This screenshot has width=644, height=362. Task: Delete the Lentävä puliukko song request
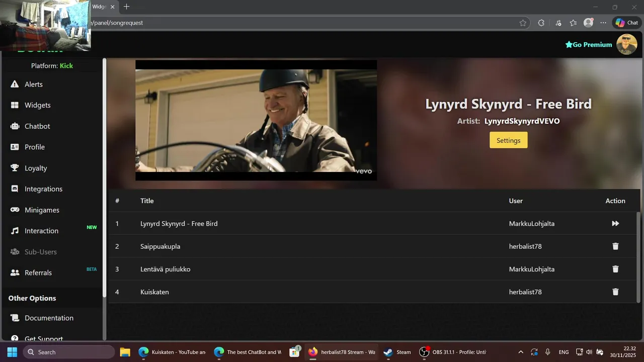tap(615, 269)
